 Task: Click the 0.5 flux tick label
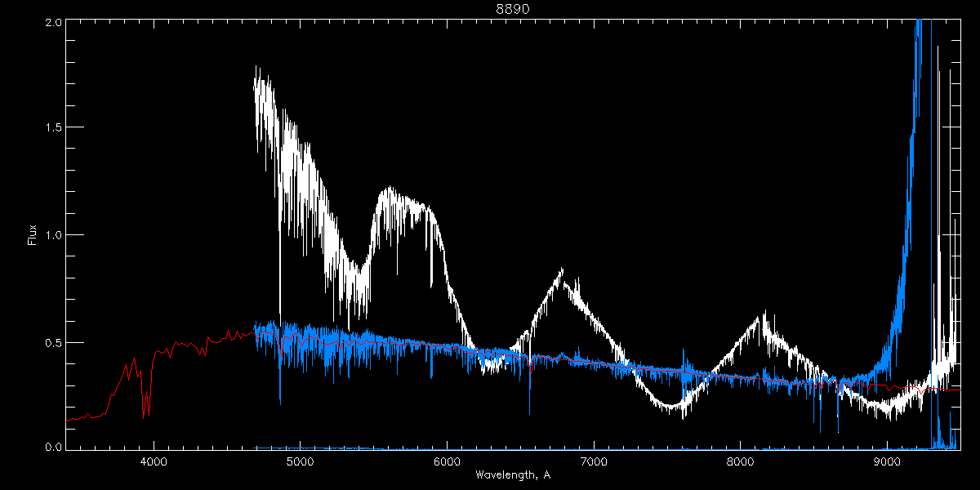pos(51,342)
